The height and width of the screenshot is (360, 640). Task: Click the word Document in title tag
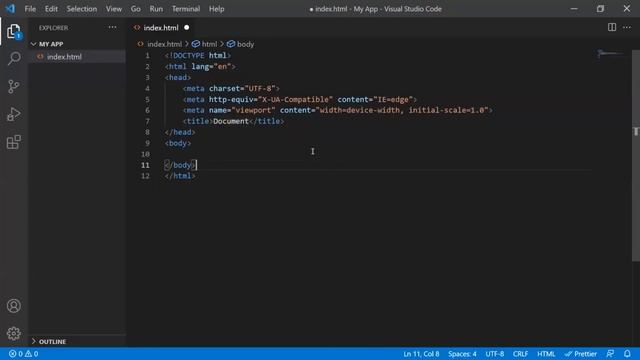tap(231, 121)
